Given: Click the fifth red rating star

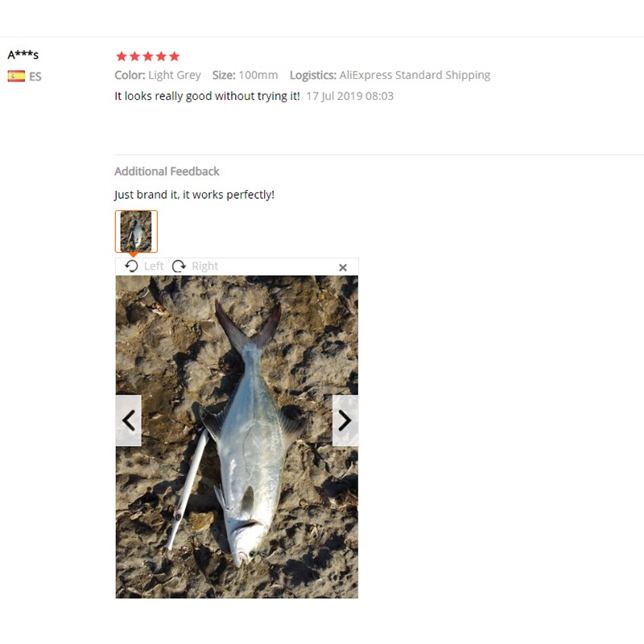Looking at the screenshot, I should (175, 56).
